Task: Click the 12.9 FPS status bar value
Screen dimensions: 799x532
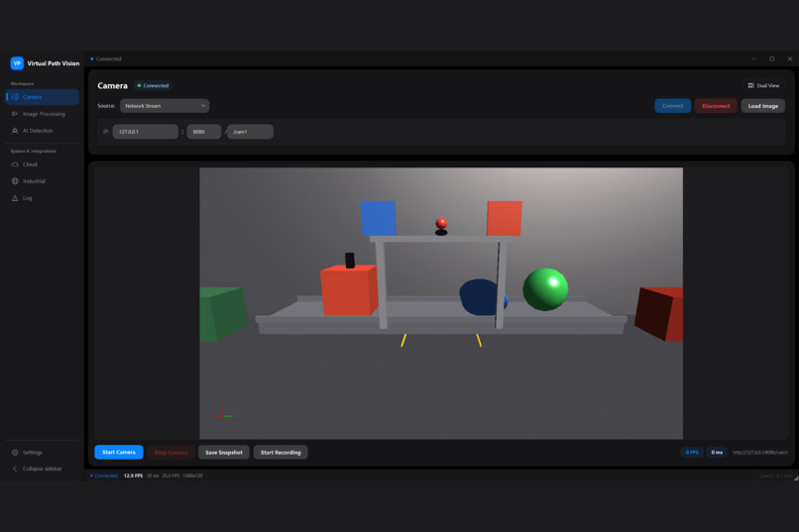Action: tap(133, 476)
